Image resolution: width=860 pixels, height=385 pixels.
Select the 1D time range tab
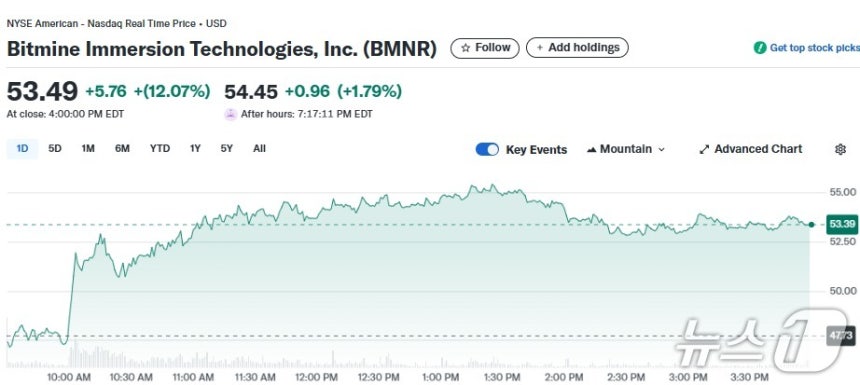click(x=22, y=149)
